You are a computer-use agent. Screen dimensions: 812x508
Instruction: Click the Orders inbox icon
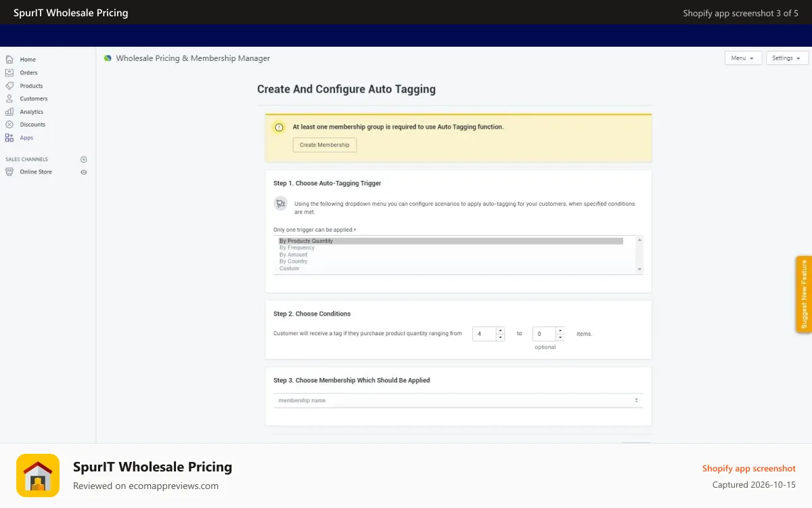coord(9,72)
